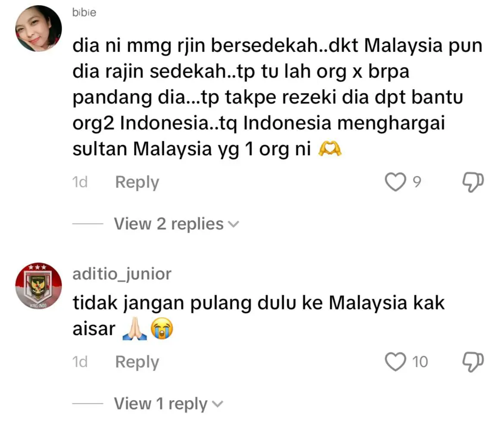Click the like count 10 on aditio_junior's comment
Image resolution: width=504 pixels, height=423 pixels.
point(420,362)
